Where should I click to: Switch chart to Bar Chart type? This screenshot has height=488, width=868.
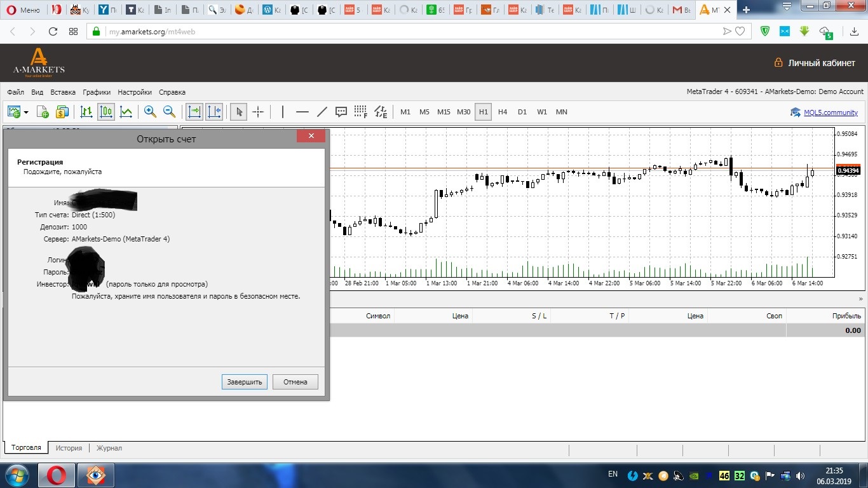coord(86,112)
